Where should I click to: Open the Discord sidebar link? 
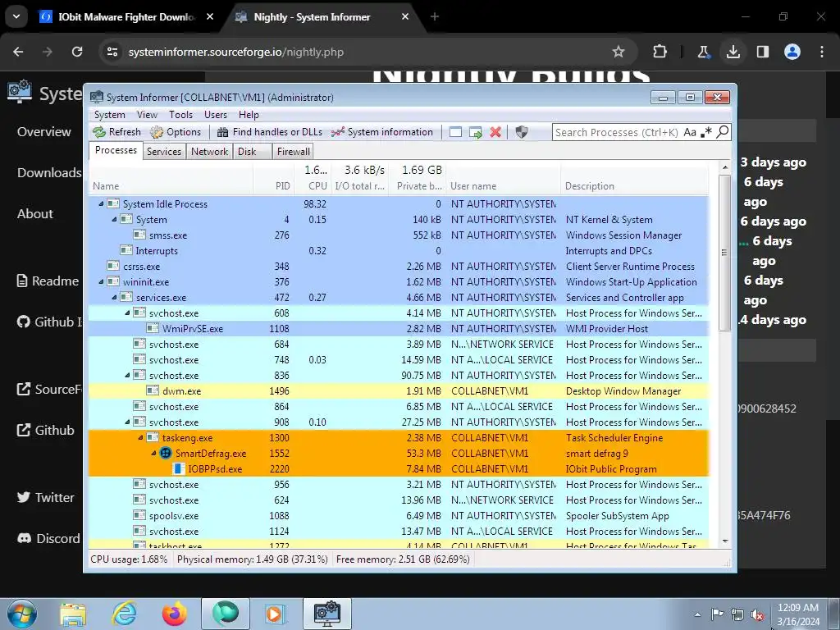48,538
